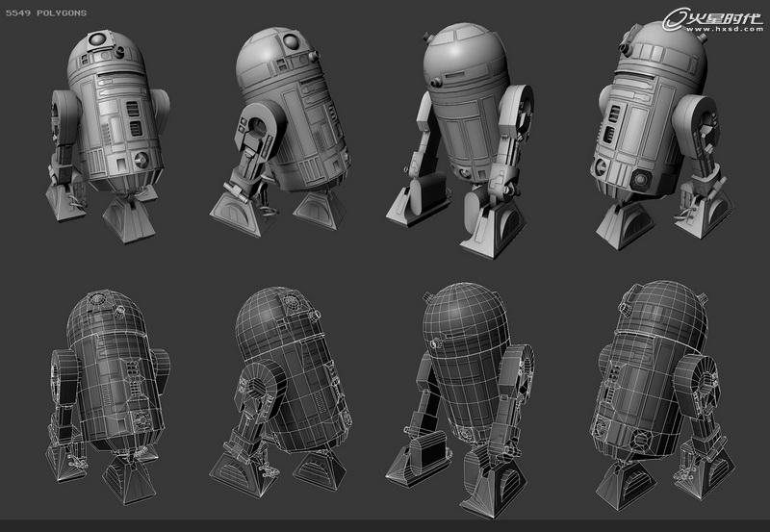Viewport: 770px width, 532px height.
Task: Select the wireframe three-quarter droid render at far right
Action: [665, 395]
